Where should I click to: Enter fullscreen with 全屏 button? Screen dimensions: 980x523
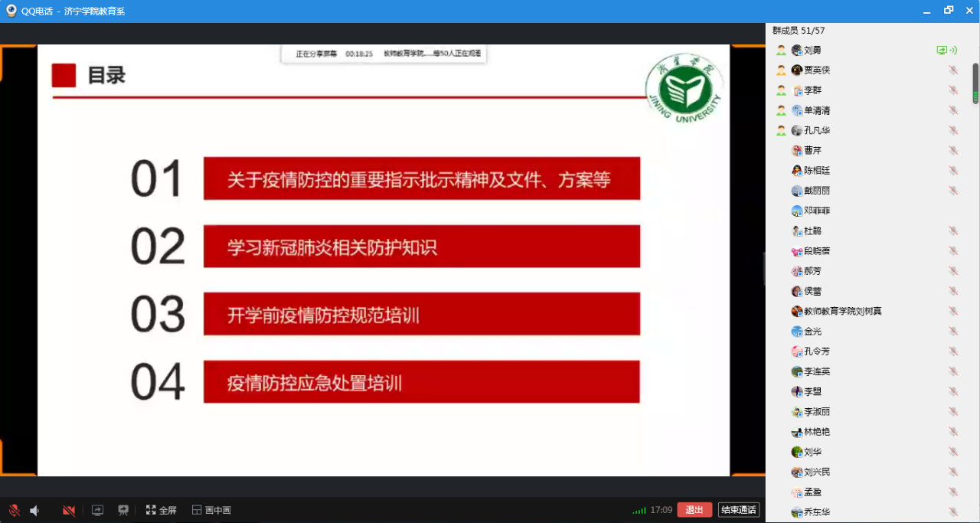click(162, 510)
